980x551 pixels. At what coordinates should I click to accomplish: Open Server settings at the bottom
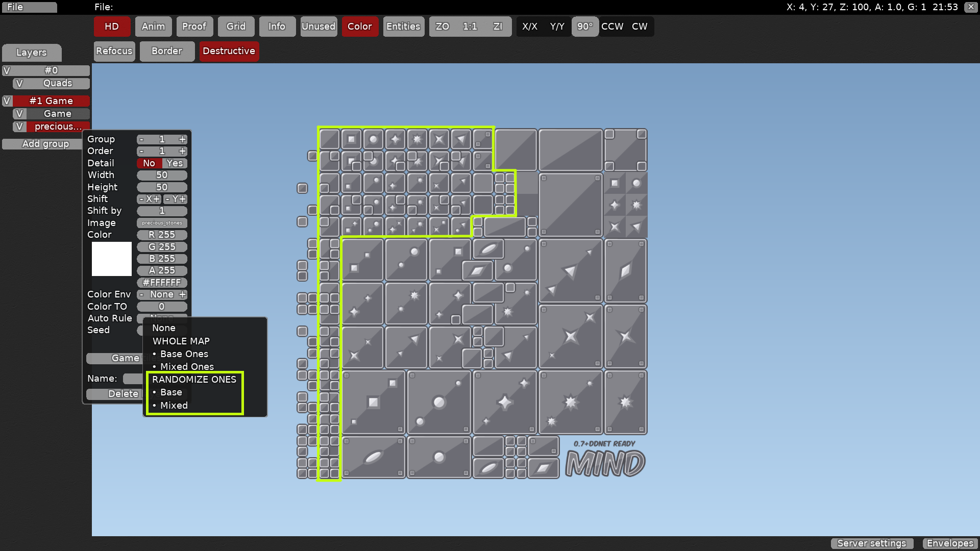[x=872, y=543]
